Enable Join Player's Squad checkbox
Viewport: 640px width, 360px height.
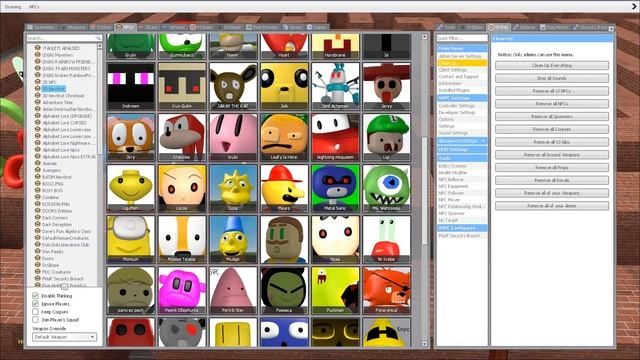click(35, 320)
